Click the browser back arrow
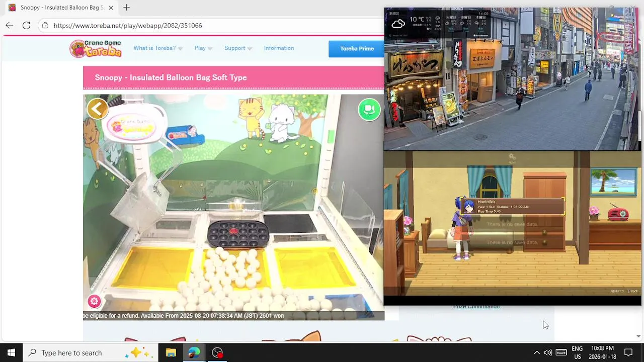Viewport: 644px width, 362px height. click(x=10, y=25)
